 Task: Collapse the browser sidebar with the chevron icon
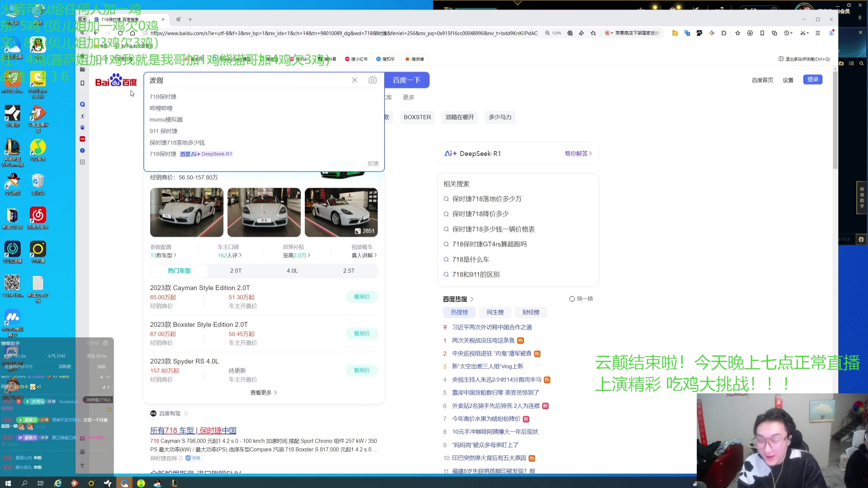(x=82, y=33)
